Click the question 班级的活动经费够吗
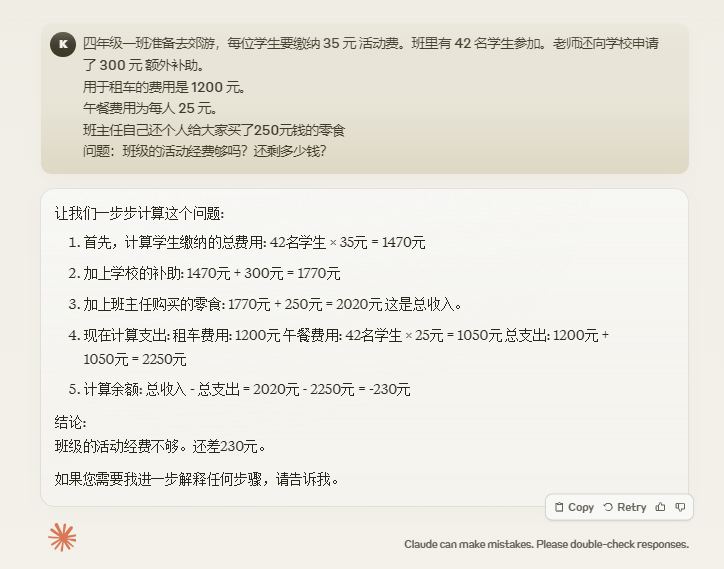 205,151
